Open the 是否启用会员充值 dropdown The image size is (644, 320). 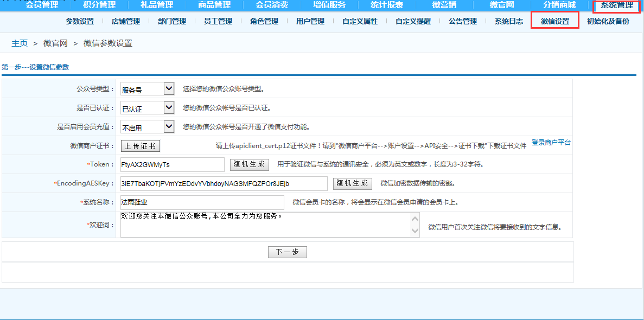[x=147, y=127]
